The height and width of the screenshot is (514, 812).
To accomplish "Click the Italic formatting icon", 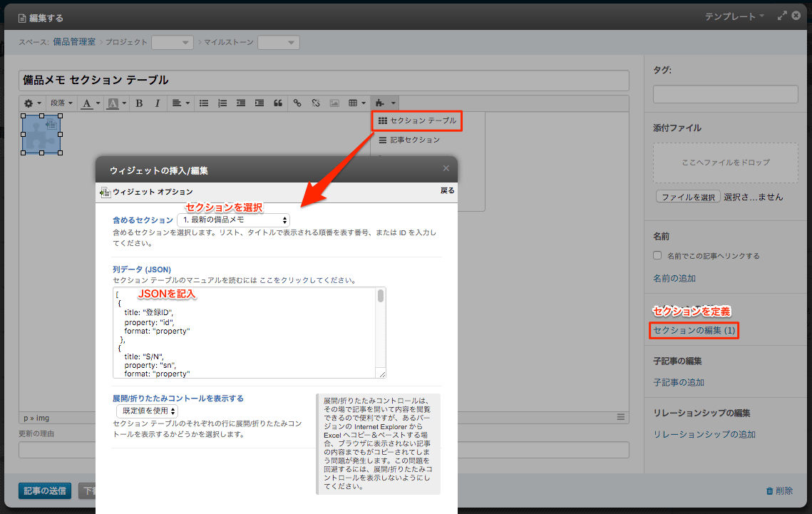I will point(158,103).
